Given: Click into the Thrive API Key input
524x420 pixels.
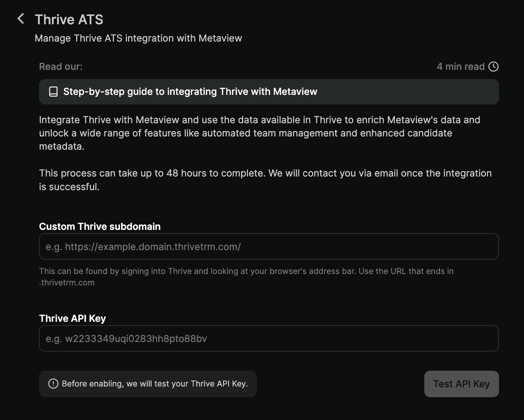Looking at the screenshot, I should tap(269, 338).
